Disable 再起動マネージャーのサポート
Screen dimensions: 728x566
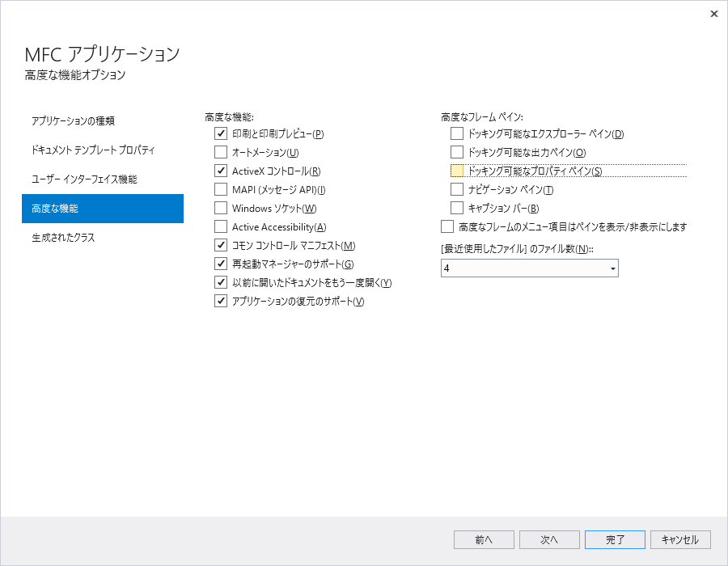coord(221,264)
